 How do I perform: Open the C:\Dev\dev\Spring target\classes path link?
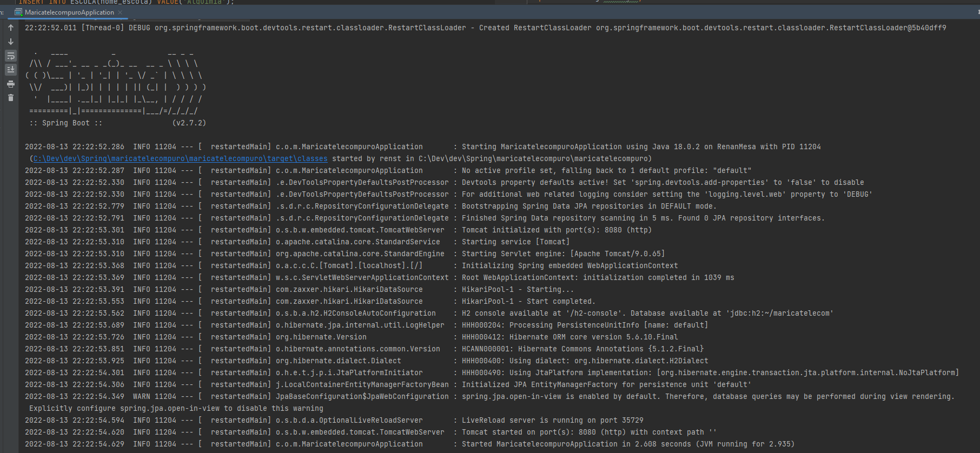pyautogui.click(x=181, y=159)
